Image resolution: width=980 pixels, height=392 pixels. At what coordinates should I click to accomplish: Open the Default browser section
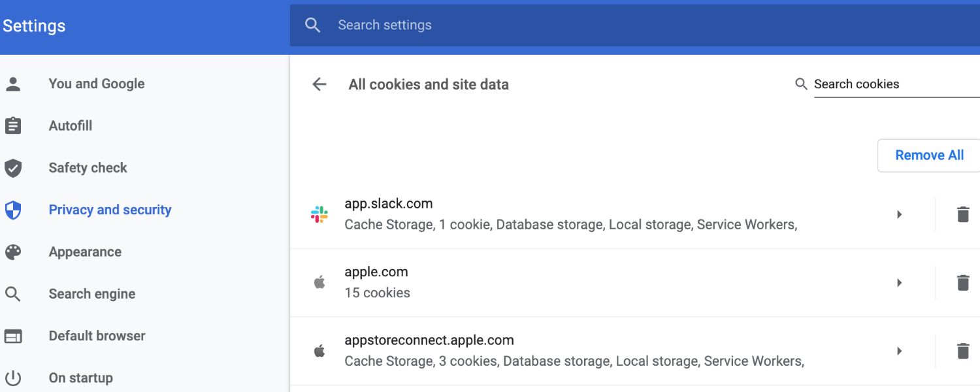tap(97, 335)
